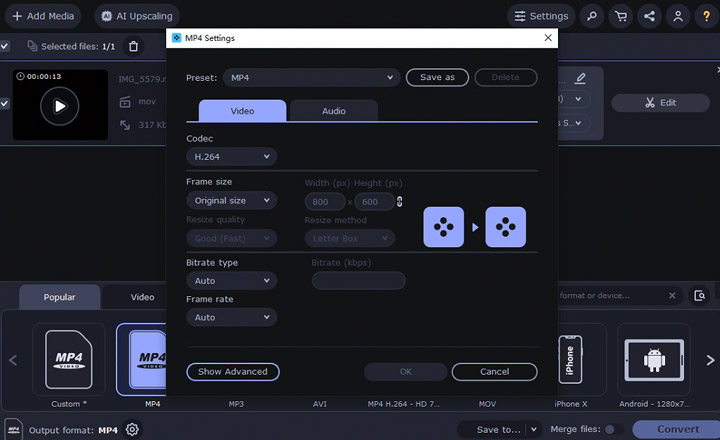Click the output format gear icon
The height and width of the screenshot is (440, 720).
[x=132, y=430]
